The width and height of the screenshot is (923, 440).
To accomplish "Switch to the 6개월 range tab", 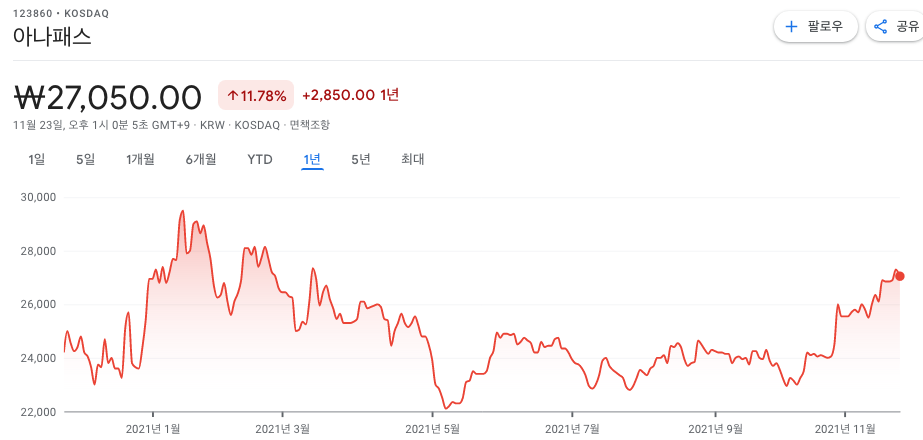I will point(201,159).
